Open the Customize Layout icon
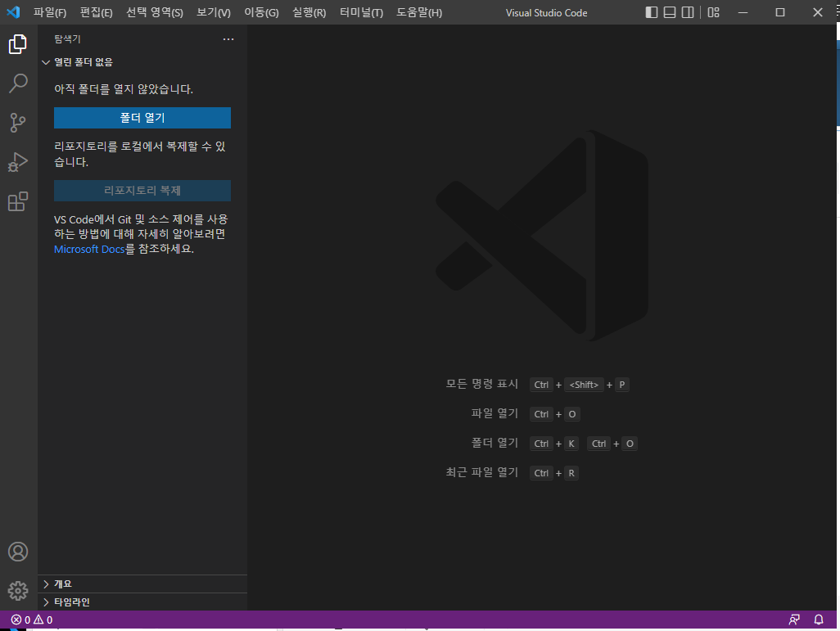This screenshot has width=840, height=631. tap(714, 12)
